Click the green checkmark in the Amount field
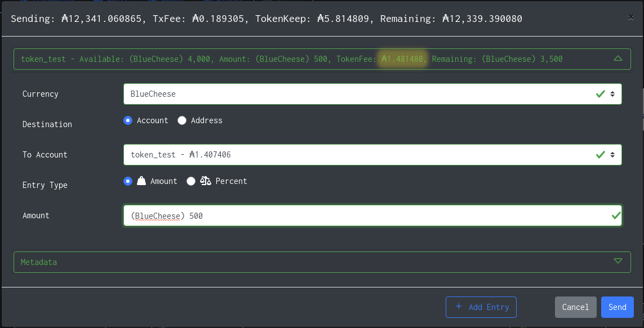Image resolution: width=644 pixels, height=328 pixels. click(616, 215)
